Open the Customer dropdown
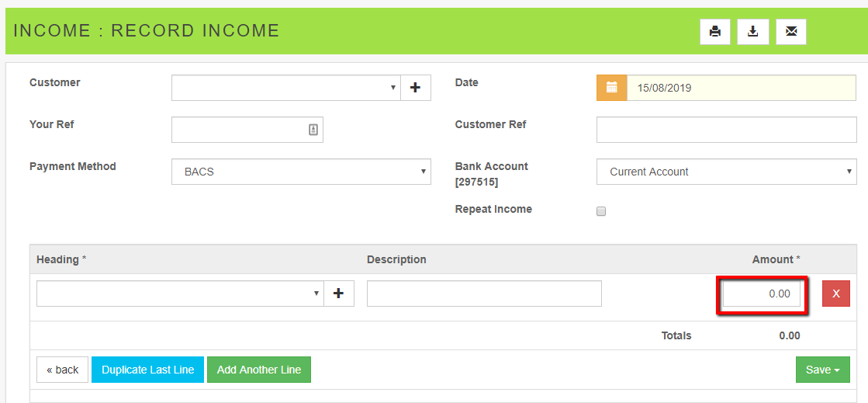868x403 pixels. (x=285, y=88)
